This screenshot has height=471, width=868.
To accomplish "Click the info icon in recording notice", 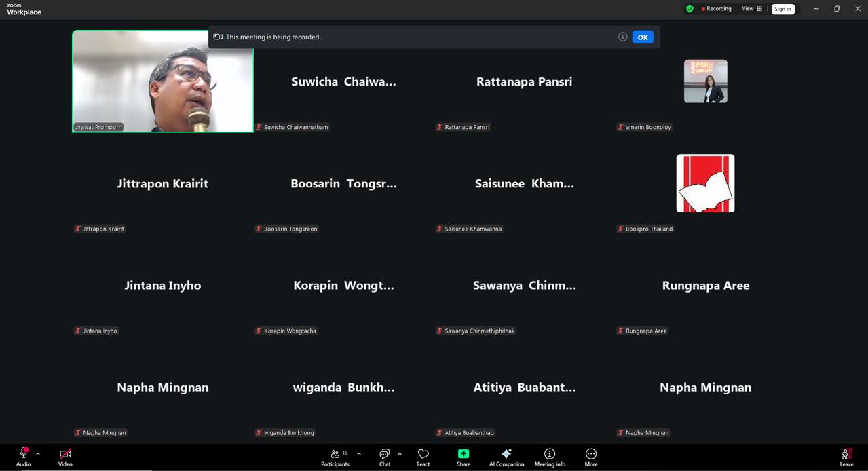I will tap(622, 37).
